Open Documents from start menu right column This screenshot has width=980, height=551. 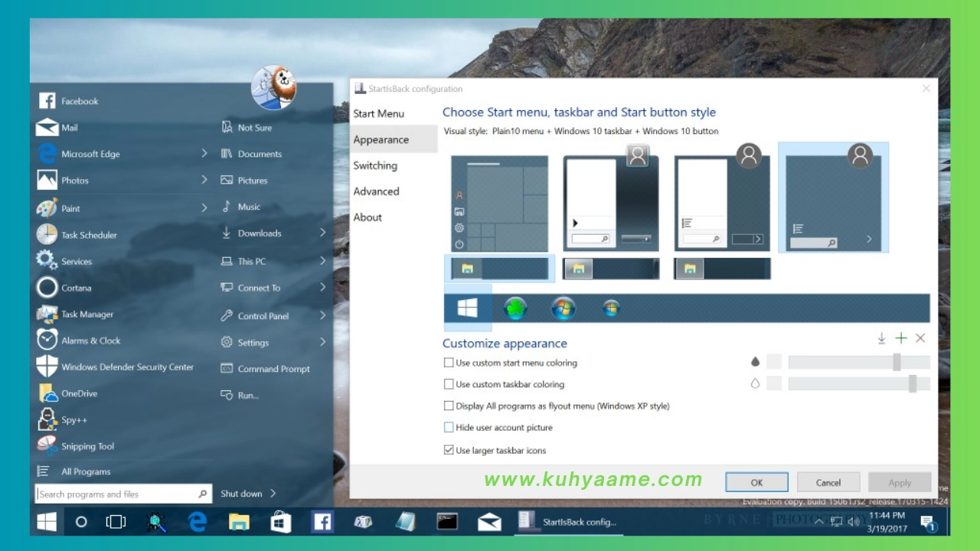point(260,154)
